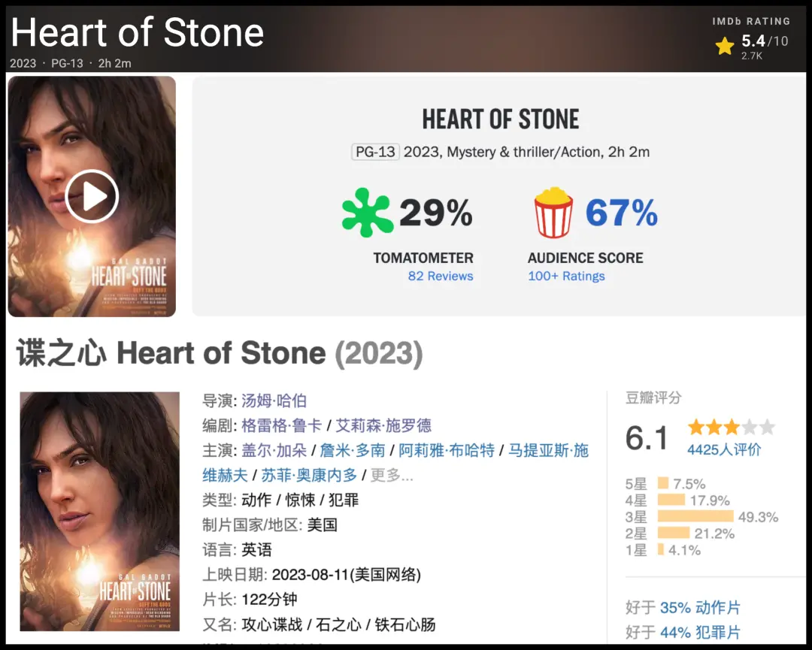812x650 pixels.
Task: Click the Douban star rating icons
Action: (x=731, y=428)
